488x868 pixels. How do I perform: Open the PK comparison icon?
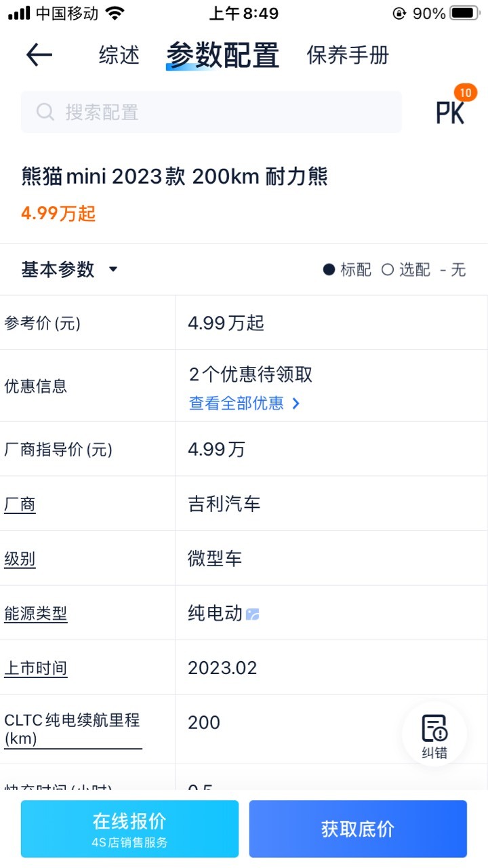(450, 113)
